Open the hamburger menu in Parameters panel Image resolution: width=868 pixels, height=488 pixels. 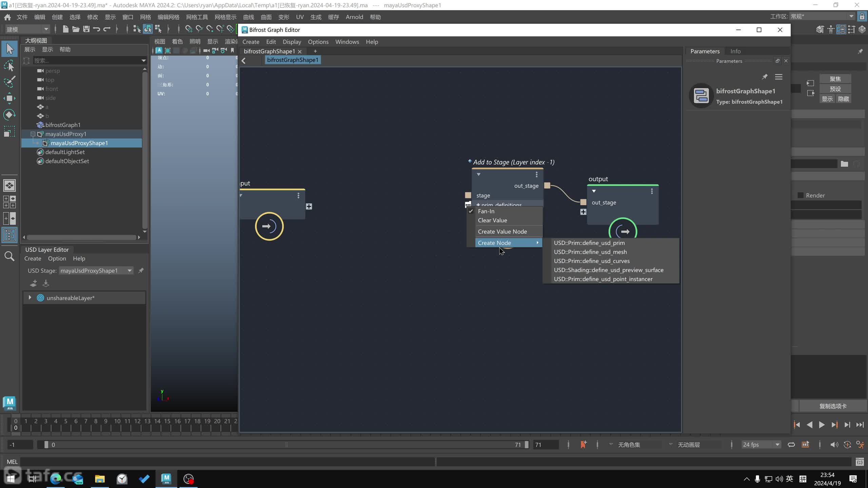point(778,77)
